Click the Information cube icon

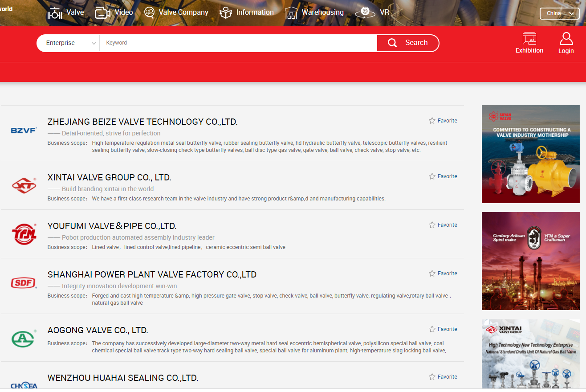(x=226, y=13)
